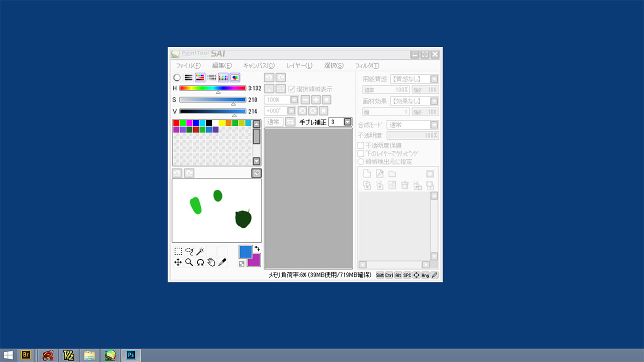Open the レイヤー(L) menu
The image size is (644, 362).
click(x=299, y=65)
